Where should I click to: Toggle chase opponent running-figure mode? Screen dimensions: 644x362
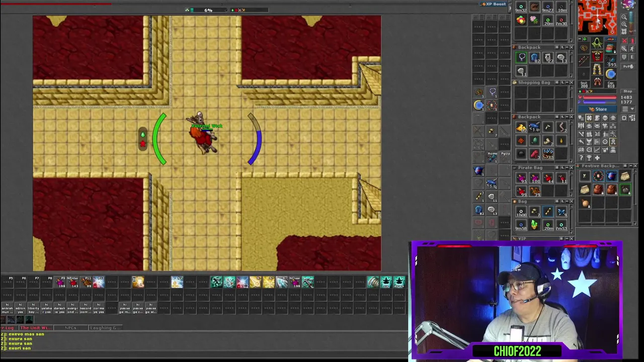click(x=632, y=49)
